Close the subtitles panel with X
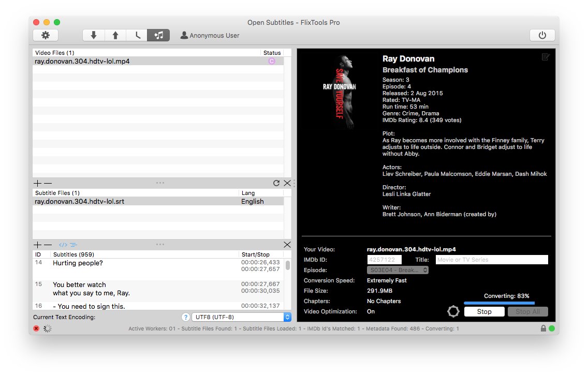Image resolution: width=588 pixels, height=376 pixels. pyautogui.click(x=287, y=245)
